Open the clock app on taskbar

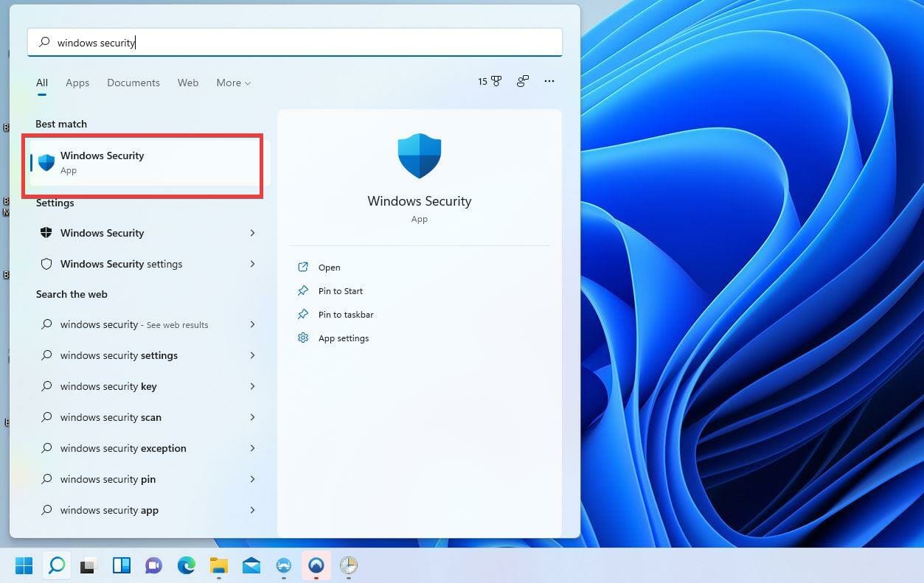point(349,565)
